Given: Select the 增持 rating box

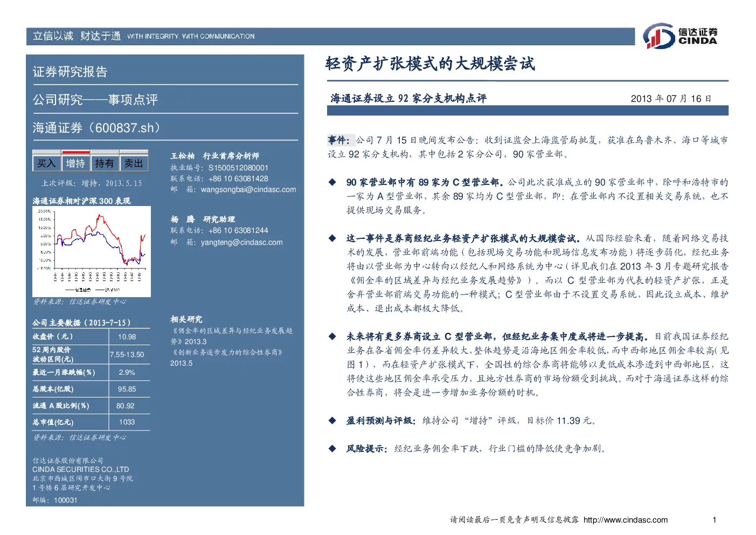Looking at the screenshot, I should point(75,163).
